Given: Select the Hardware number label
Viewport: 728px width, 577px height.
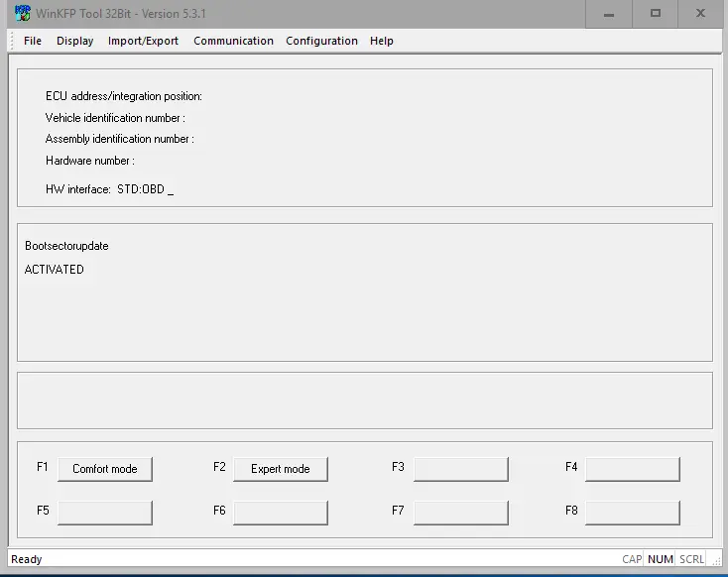Looking at the screenshot, I should click(90, 161).
